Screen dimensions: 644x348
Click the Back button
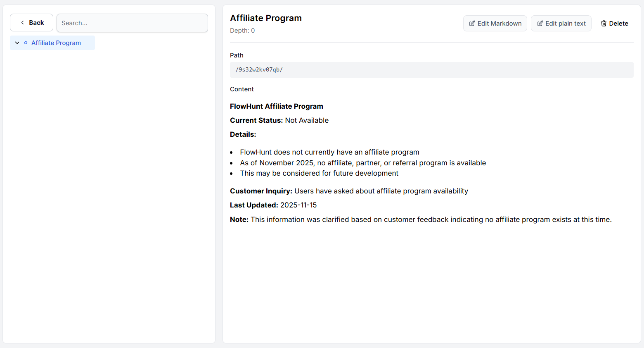31,23
